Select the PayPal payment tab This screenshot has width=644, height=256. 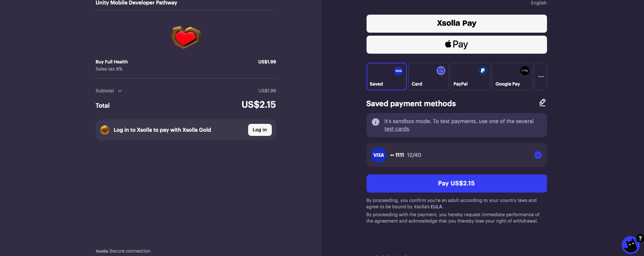pyautogui.click(x=470, y=77)
